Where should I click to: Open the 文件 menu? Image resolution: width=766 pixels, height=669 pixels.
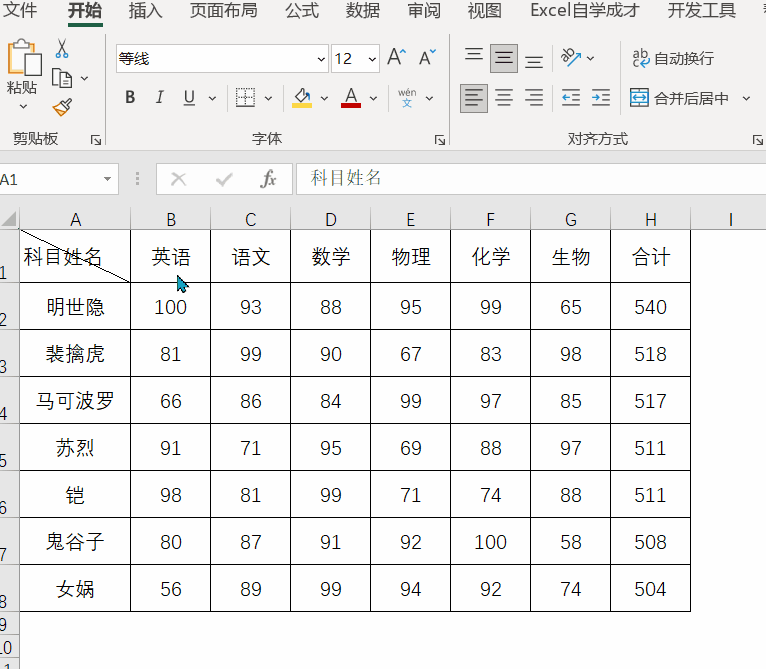click(20, 10)
